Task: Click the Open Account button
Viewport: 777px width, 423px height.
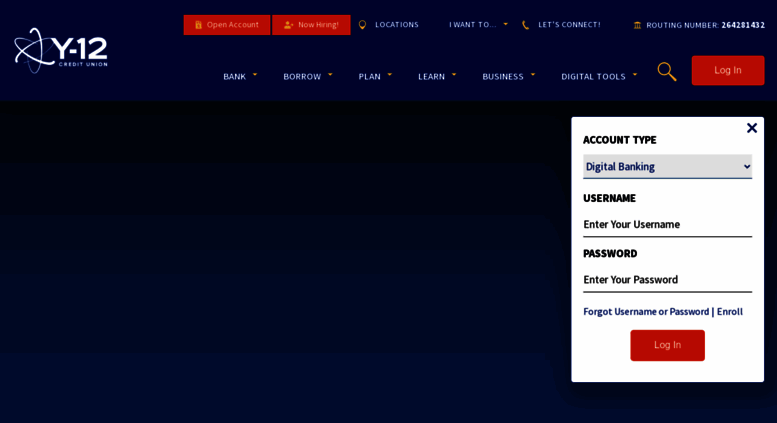Action: coord(227,25)
